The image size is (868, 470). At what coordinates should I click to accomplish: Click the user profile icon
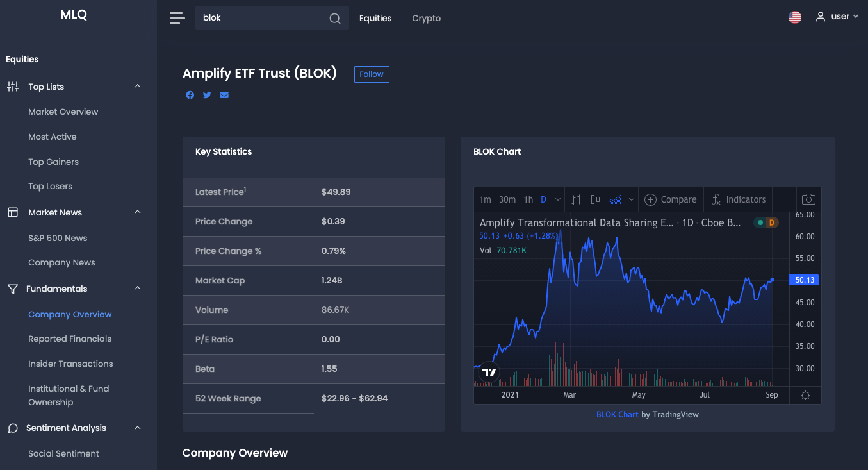click(x=821, y=17)
